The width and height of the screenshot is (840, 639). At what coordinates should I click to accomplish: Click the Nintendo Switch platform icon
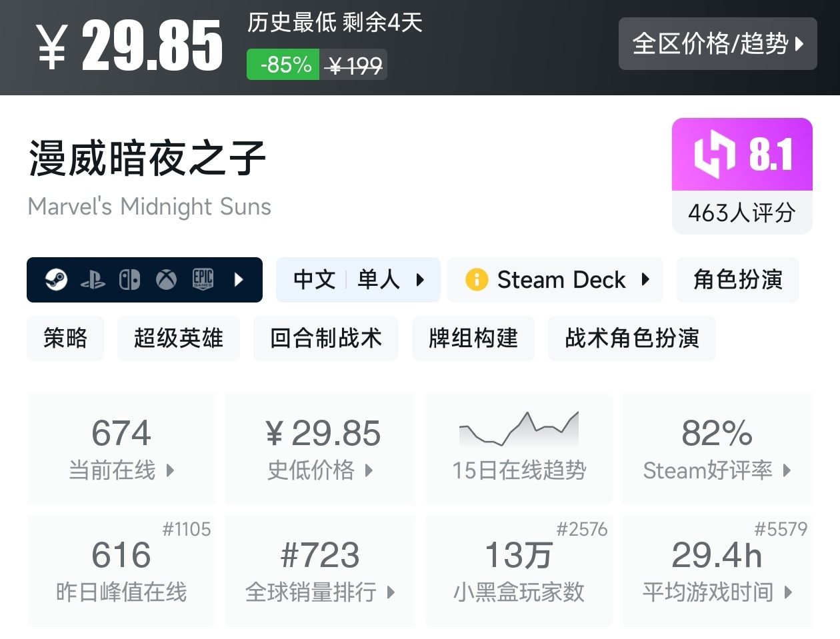click(x=129, y=280)
